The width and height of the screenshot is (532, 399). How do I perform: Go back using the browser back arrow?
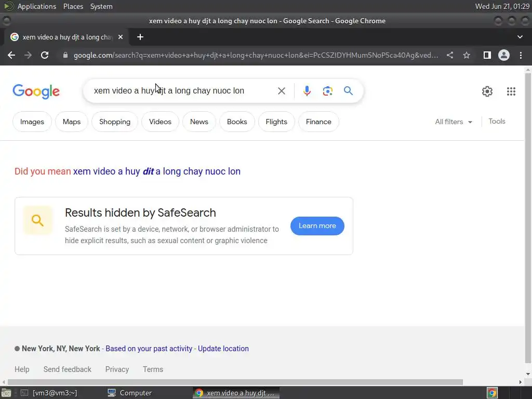[11, 55]
